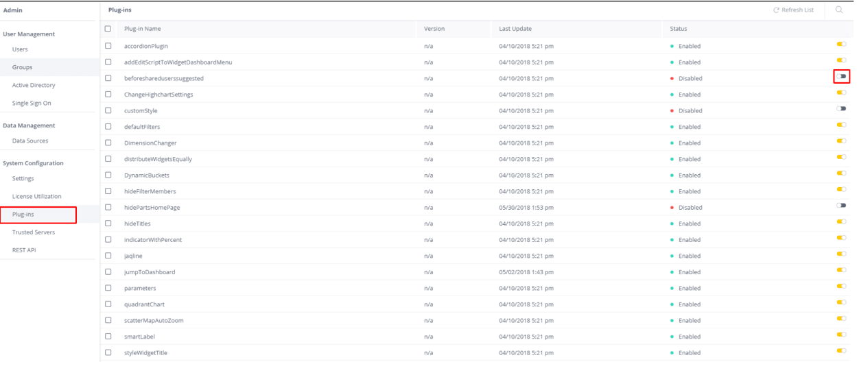The height and width of the screenshot is (375, 868).
Task: Check the accordionPlugin row checkbox
Action: (x=108, y=46)
